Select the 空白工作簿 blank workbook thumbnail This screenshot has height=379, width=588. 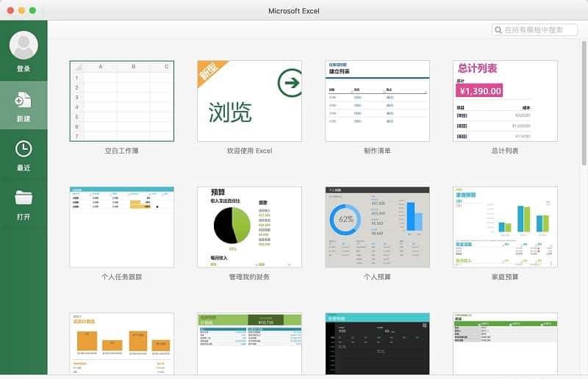pyautogui.click(x=121, y=101)
